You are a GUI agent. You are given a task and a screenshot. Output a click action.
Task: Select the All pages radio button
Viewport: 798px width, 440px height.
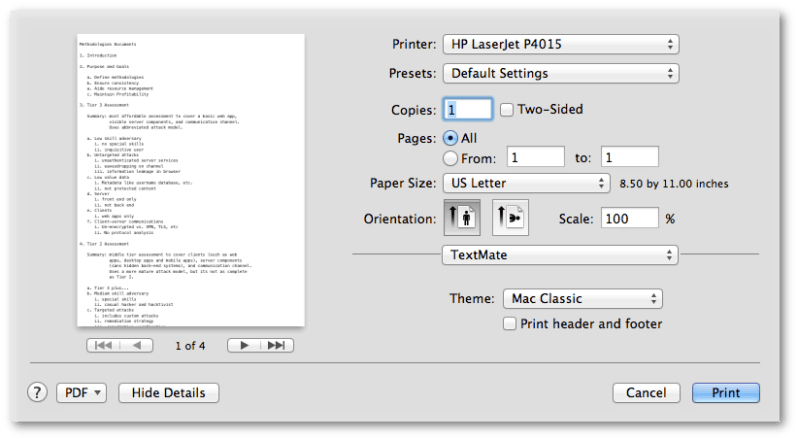(x=450, y=138)
